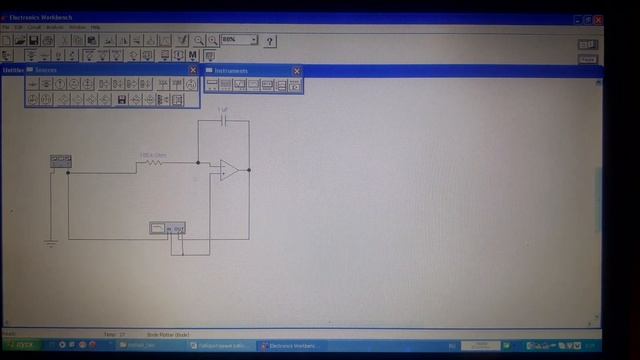Open the Help menu

[x=95, y=27]
